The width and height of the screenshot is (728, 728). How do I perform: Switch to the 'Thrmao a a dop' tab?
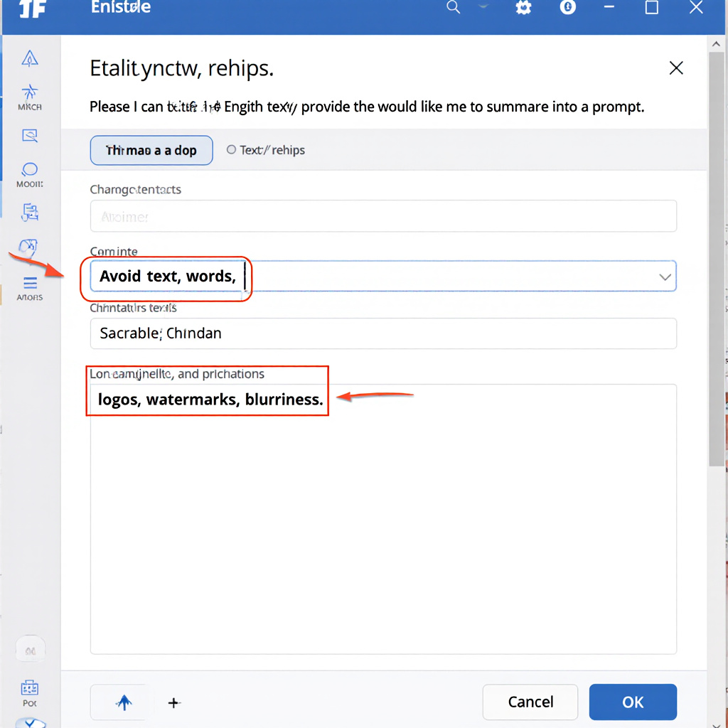[x=151, y=151]
